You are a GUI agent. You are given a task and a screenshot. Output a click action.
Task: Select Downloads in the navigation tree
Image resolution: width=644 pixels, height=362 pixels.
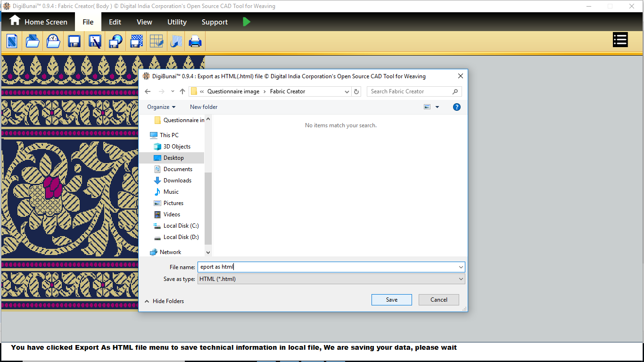[177, 181]
